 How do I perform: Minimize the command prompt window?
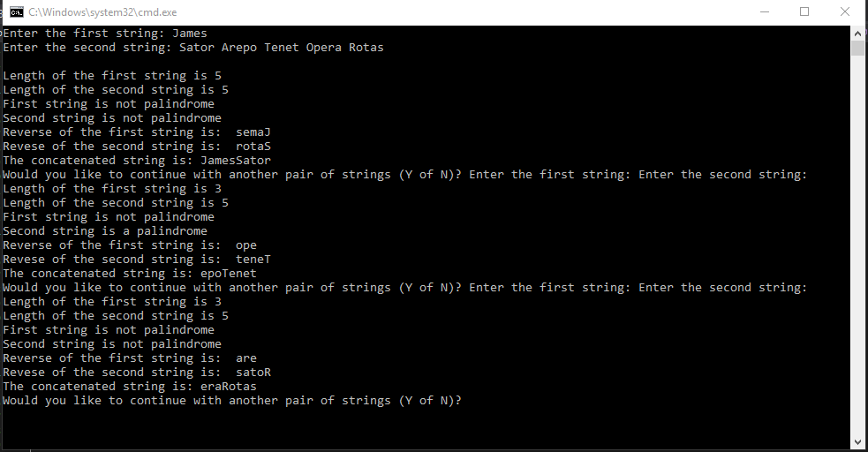(x=765, y=11)
